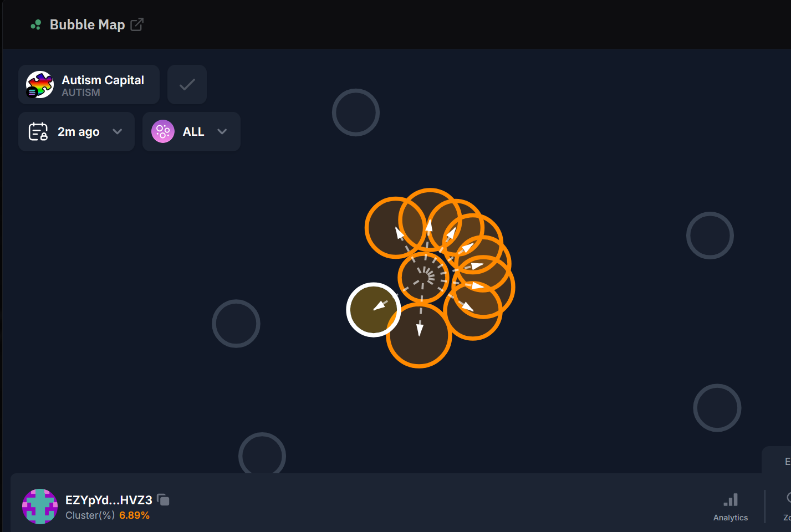Image resolution: width=791 pixels, height=532 pixels.
Task: Click the pink bubbles filter icon
Action: point(163,131)
